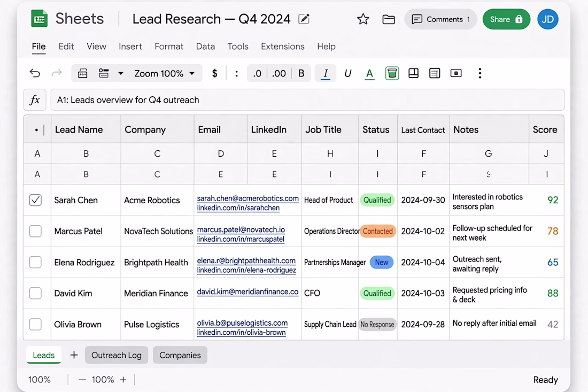This screenshot has height=392, width=588.
Task: Underline the selected text
Action: 348,73
